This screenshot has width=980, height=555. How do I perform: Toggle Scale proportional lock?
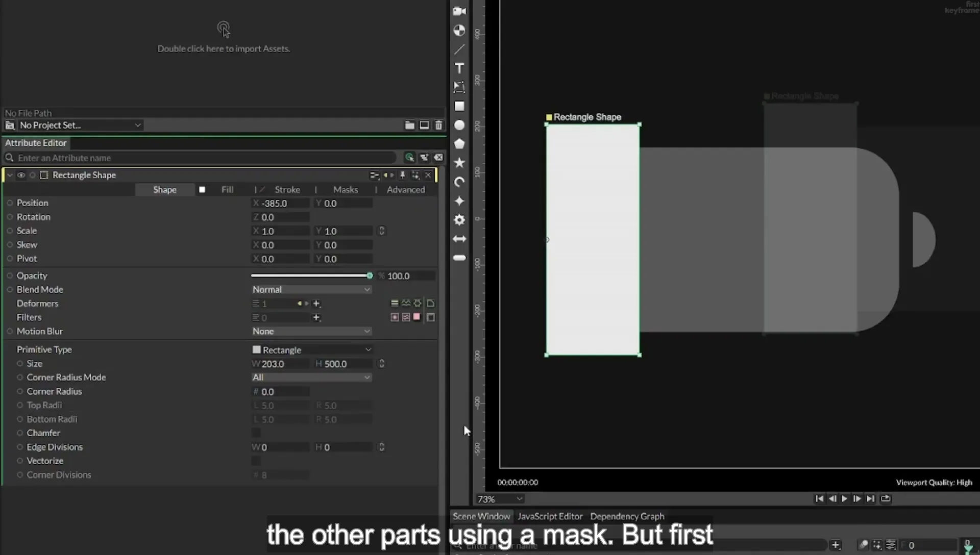pos(381,231)
